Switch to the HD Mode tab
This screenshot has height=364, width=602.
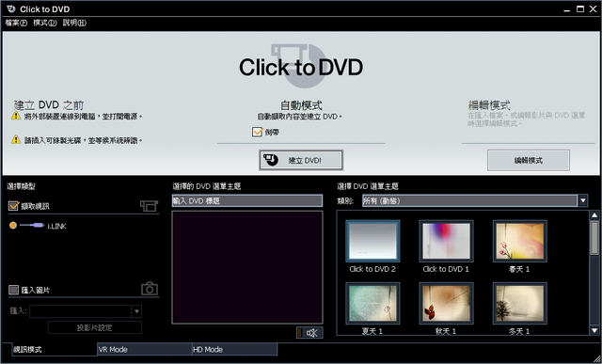click(x=234, y=349)
